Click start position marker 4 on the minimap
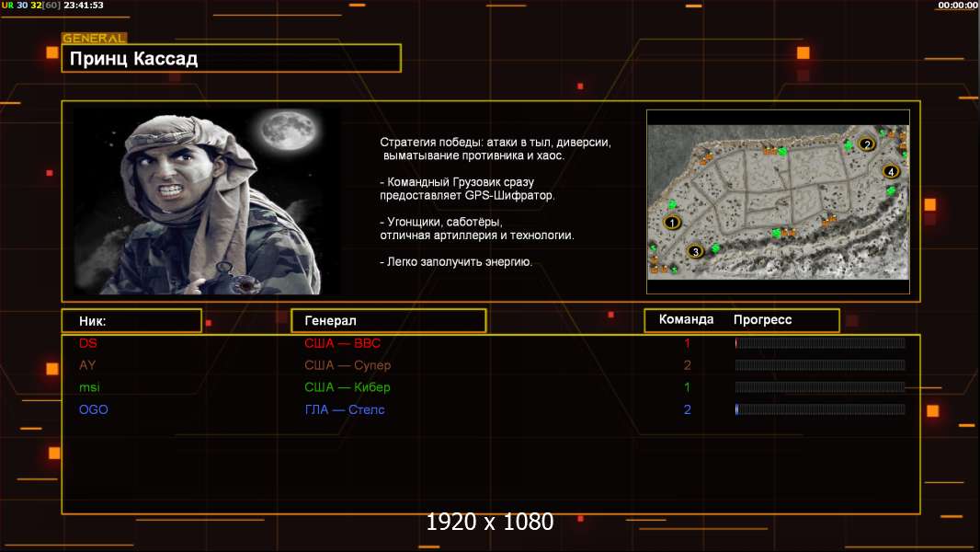 pyautogui.click(x=891, y=171)
